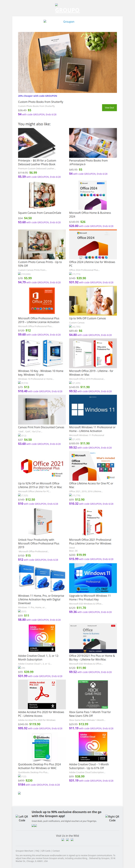Open the Gift Cards footer link
Screen dimensions: 135x868
[46, 851]
